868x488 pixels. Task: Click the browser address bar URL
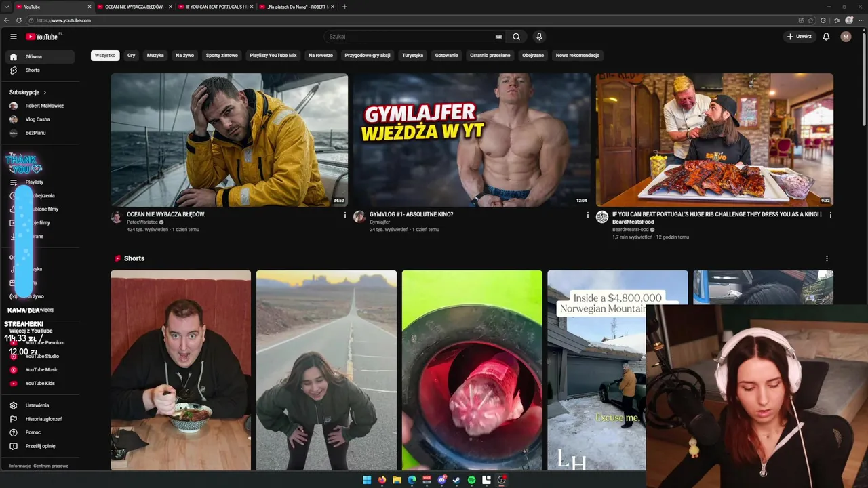(x=64, y=20)
